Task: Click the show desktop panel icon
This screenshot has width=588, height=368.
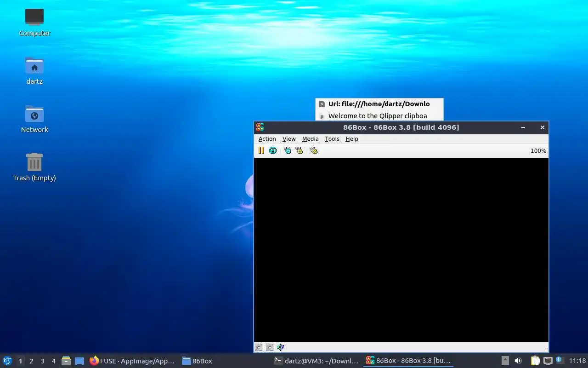Action: tap(79, 361)
